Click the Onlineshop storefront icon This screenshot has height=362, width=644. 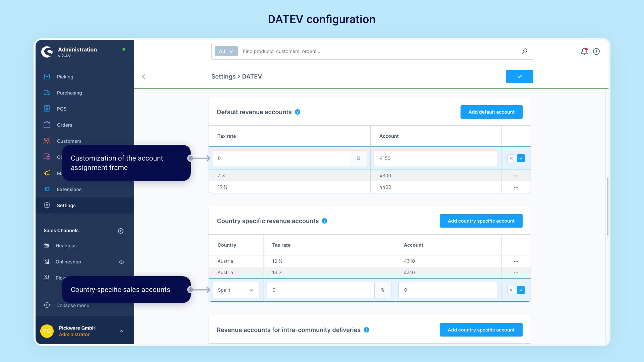click(46, 261)
